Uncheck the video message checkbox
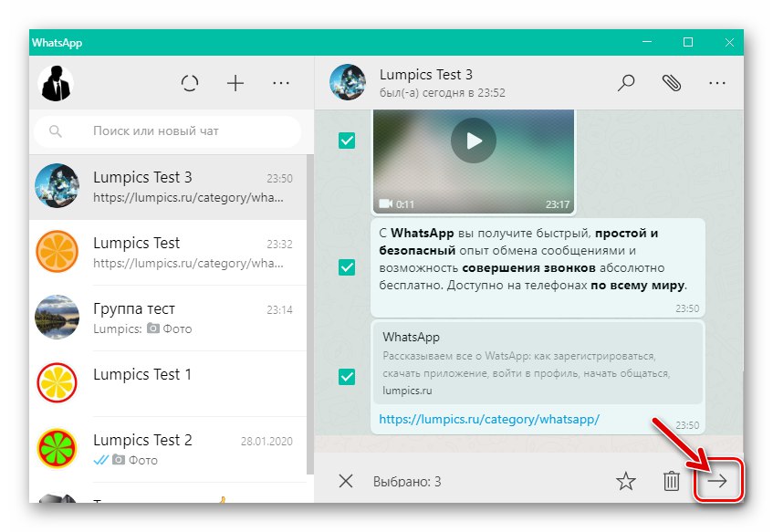This screenshot has width=773, height=532. [347, 141]
